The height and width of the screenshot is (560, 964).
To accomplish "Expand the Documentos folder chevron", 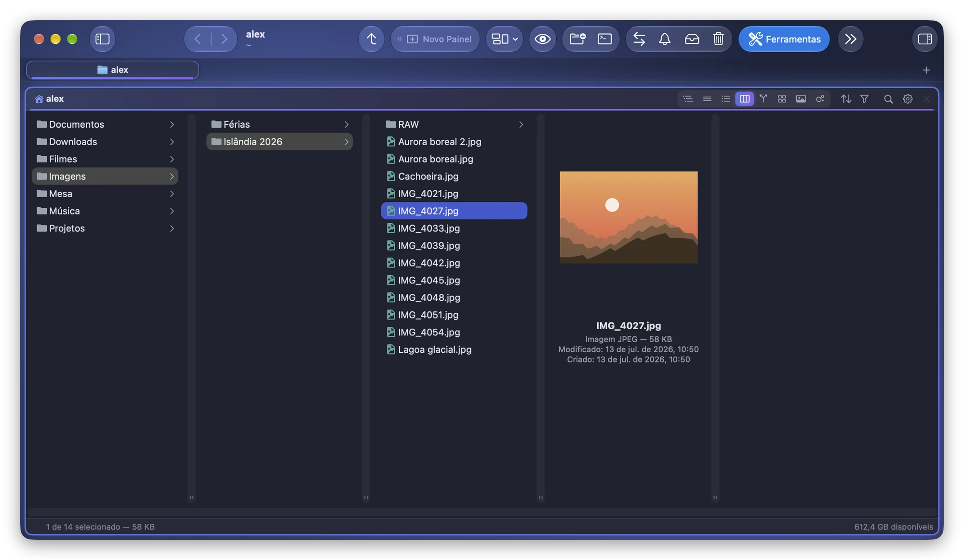I will click(172, 124).
